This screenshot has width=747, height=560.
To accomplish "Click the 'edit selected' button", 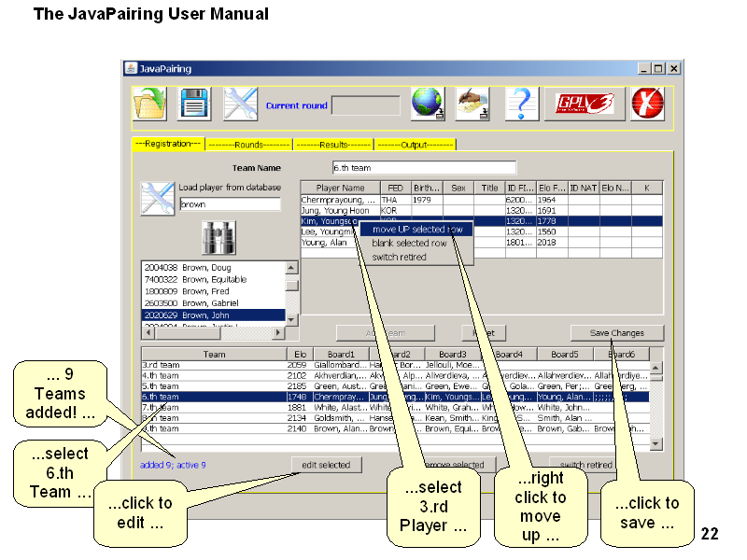I will 326,465.
